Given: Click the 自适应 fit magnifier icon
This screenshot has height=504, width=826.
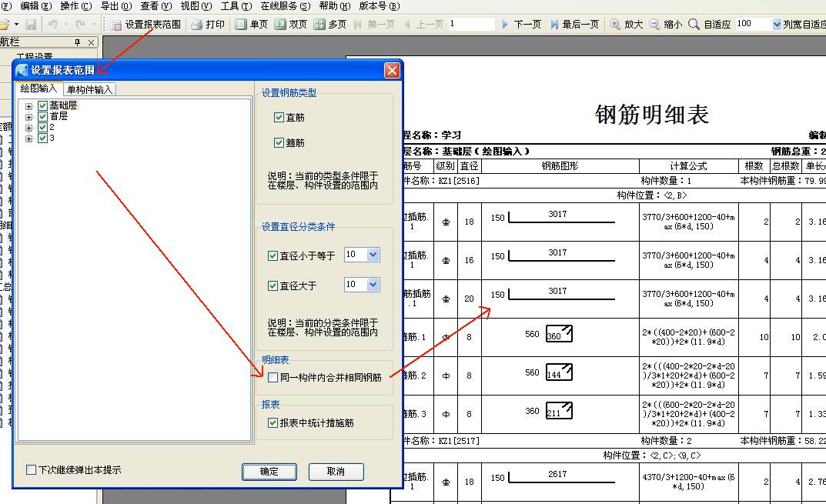Looking at the screenshot, I should 694,24.
